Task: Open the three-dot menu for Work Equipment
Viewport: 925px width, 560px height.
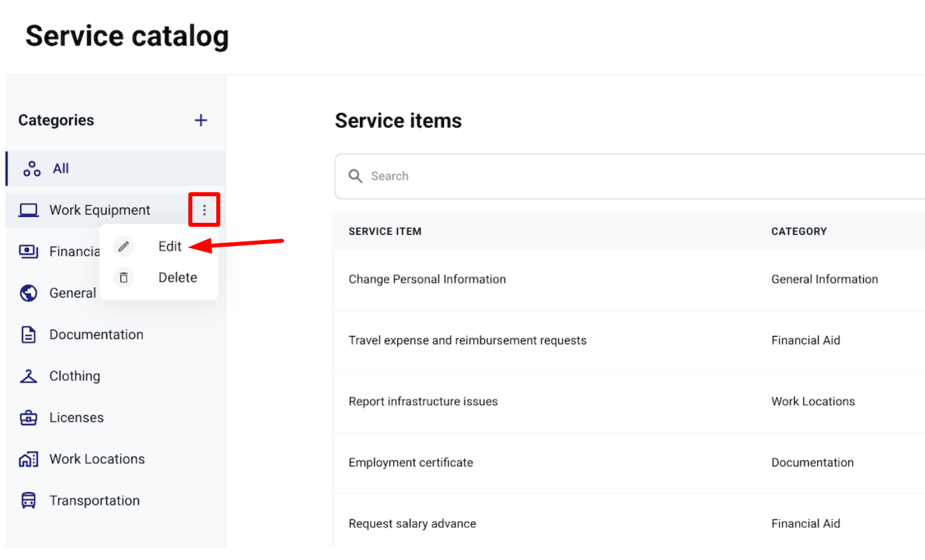Action: coord(204,210)
